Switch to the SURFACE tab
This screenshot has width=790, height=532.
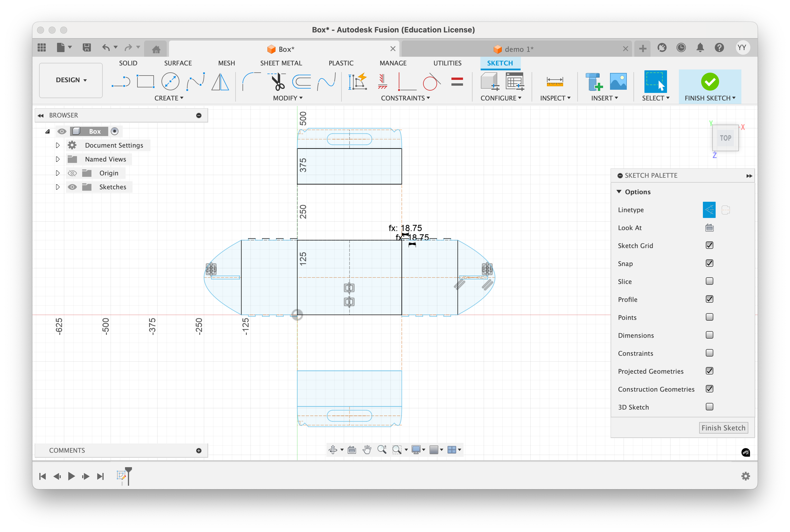(178, 63)
